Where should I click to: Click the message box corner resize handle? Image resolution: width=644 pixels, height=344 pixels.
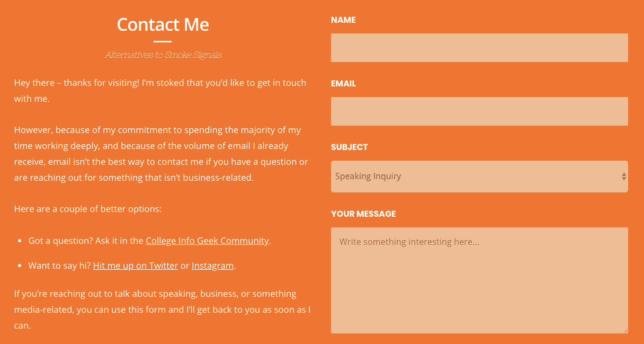point(625,330)
